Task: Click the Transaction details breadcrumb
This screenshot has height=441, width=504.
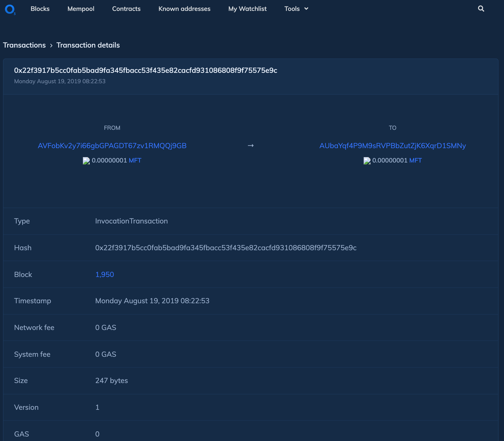Action: pyautogui.click(x=88, y=45)
